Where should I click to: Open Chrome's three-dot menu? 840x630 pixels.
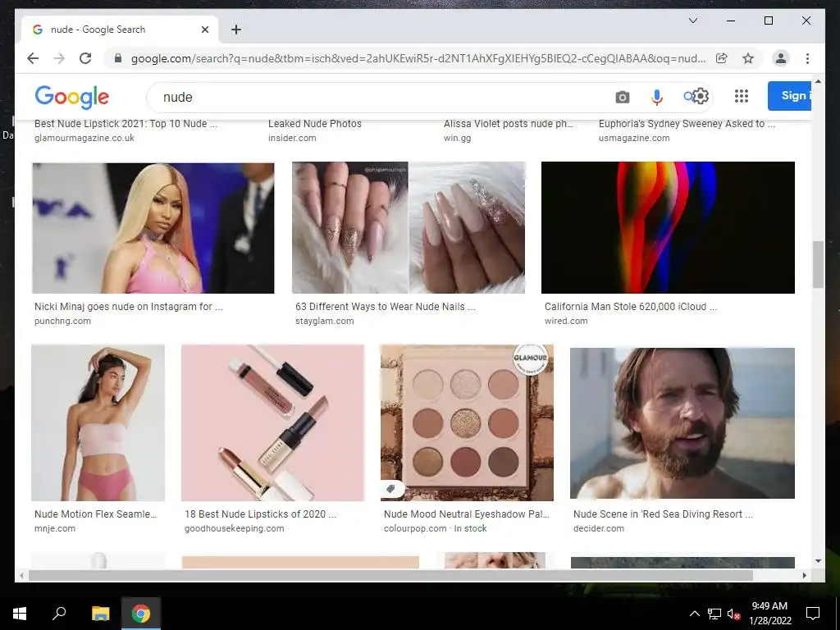point(807,58)
